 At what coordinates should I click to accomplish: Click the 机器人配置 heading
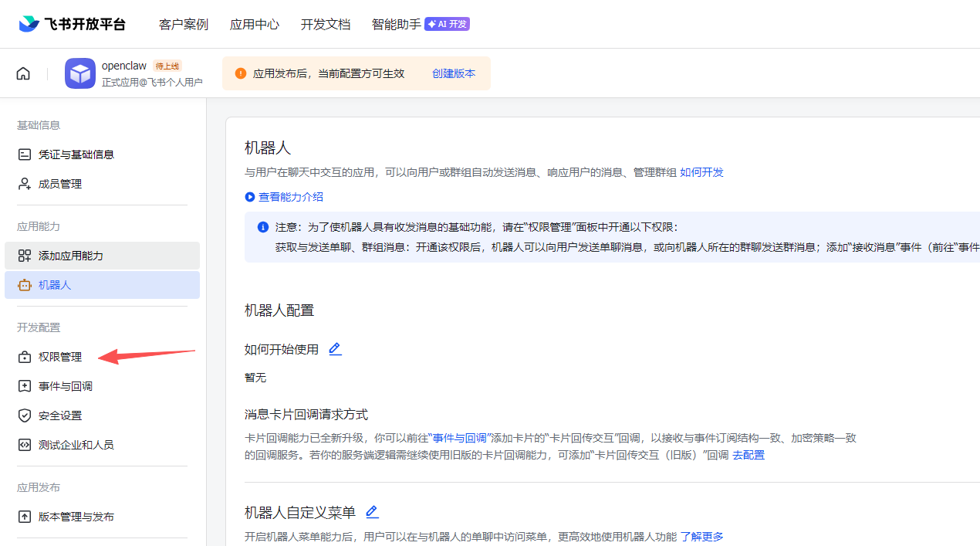pyautogui.click(x=279, y=310)
